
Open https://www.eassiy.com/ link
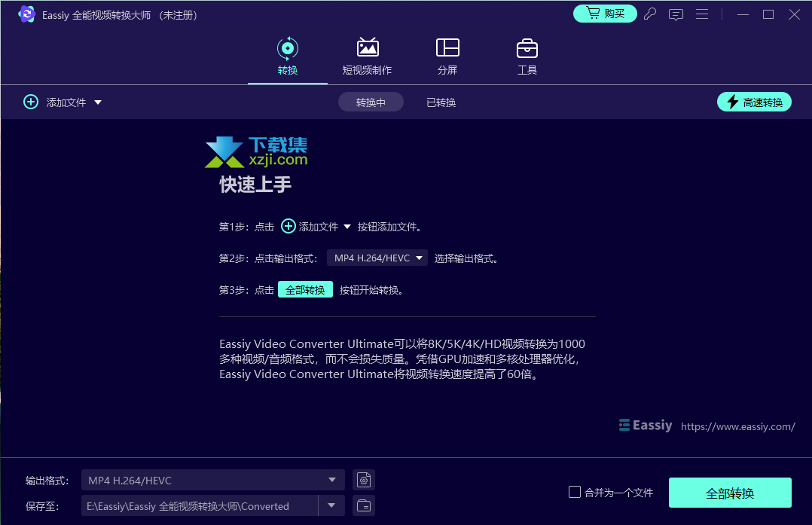737,426
